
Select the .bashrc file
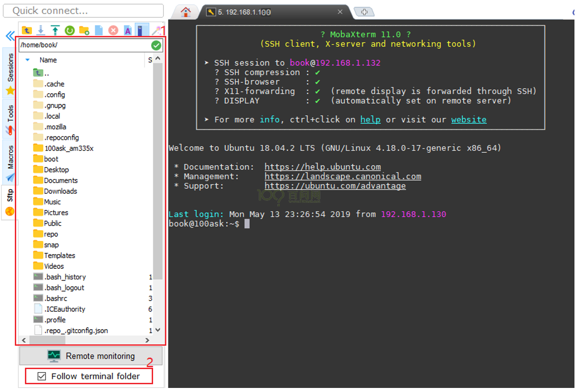[x=50, y=298]
